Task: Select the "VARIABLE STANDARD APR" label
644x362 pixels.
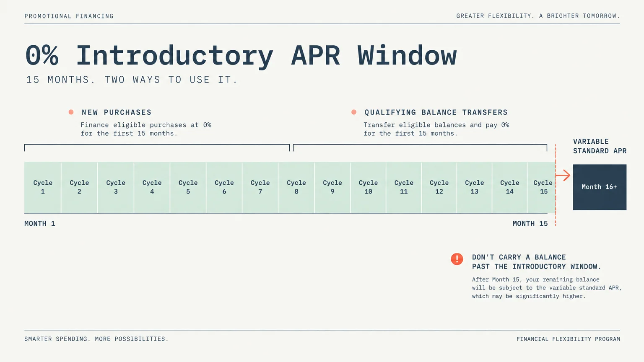Action: (x=600, y=146)
